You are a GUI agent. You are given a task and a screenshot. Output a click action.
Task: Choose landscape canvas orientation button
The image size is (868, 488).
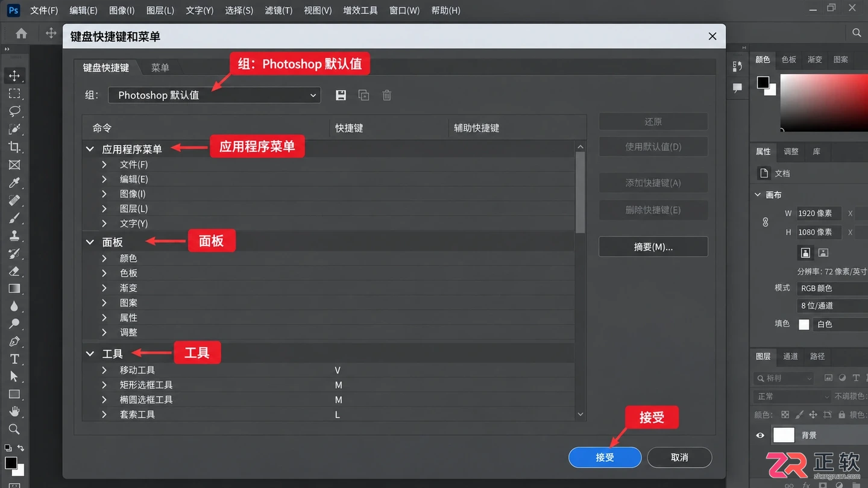click(x=823, y=252)
